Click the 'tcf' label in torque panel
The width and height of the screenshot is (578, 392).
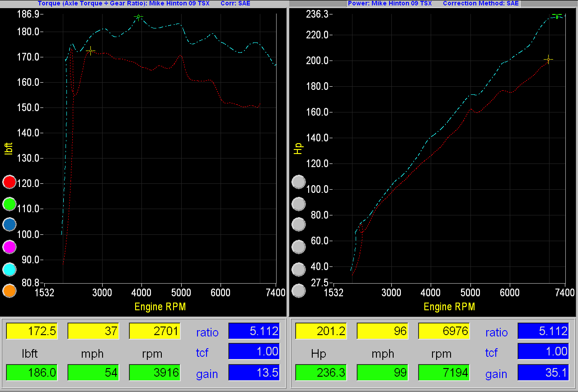coord(202,353)
